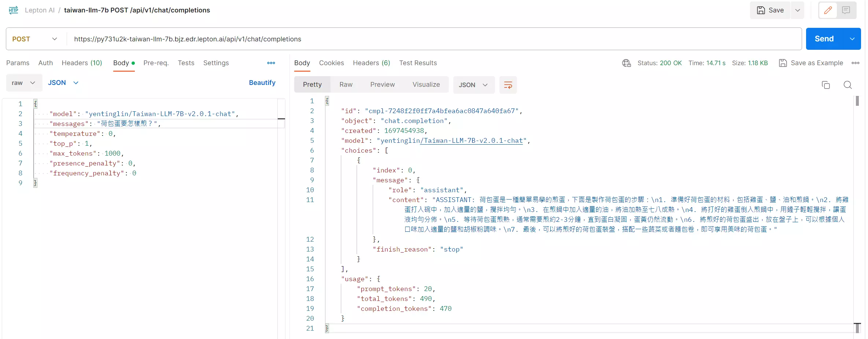Select the request Body tab
The image size is (868, 339).
pyautogui.click(x=124, y=63)
